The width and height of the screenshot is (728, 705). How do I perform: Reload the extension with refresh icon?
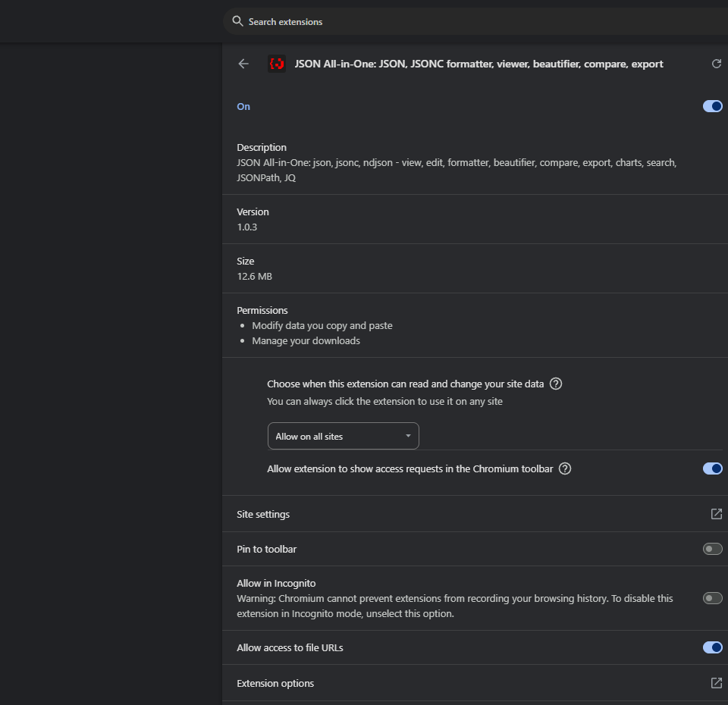click(x=717, y=64)
